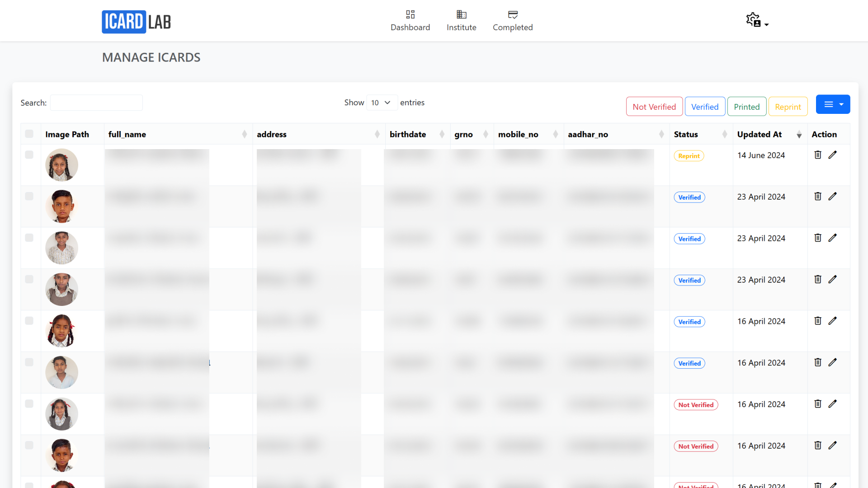Check the second 16 April Verified row box
The image size is (868, 488).
(29, 363)
